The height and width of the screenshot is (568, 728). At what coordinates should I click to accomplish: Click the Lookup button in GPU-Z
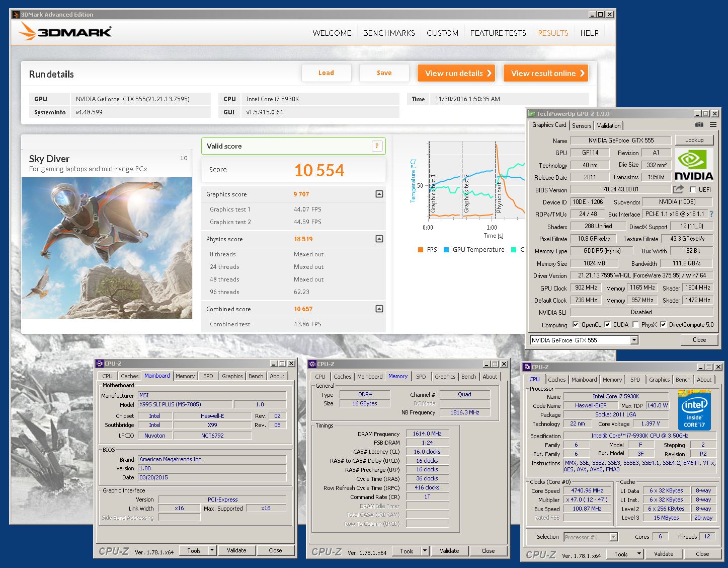click(694, 140)
